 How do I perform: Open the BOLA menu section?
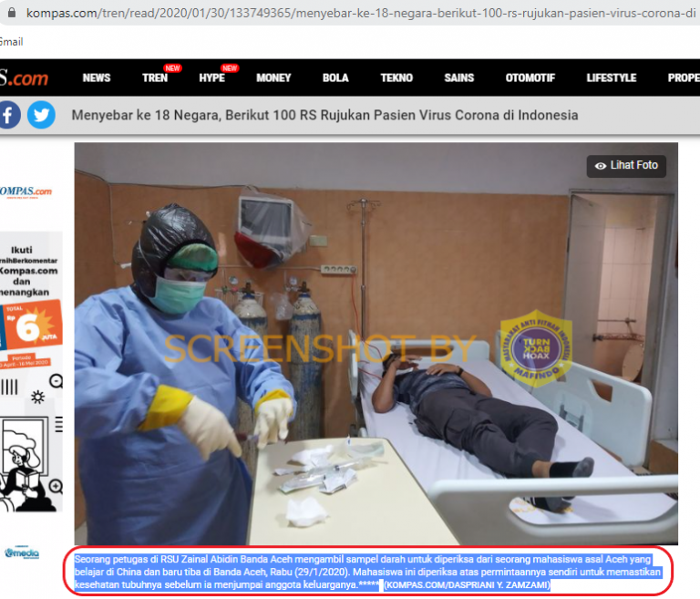[x=335, y=77]
